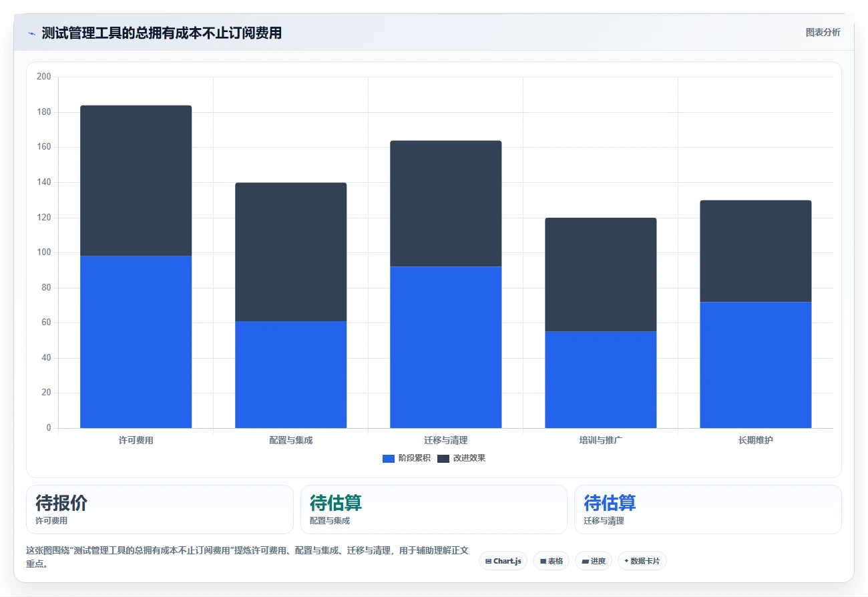
Task: Click the 迁移与清理 x-axis label
Action: tap(445, 440)
